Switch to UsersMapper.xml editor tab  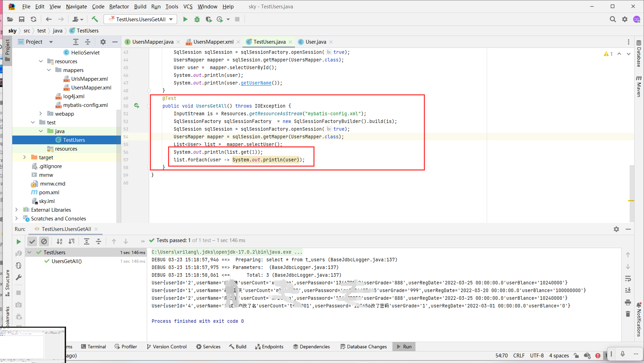tap(214, 42)
